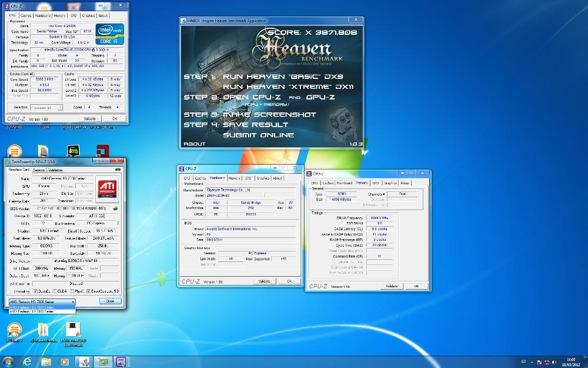Open the Memory tab in the mainboard CPU-Z window

[x=234, y=178]
